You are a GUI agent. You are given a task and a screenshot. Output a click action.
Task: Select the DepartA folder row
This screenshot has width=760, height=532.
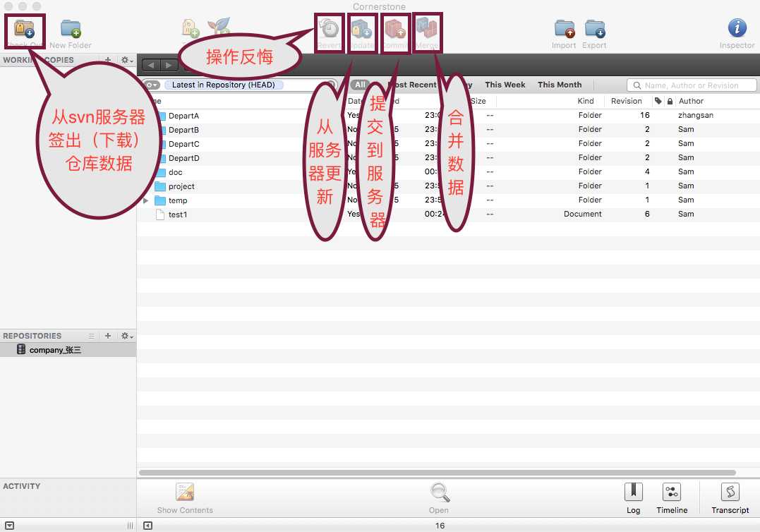click(448, 115)
